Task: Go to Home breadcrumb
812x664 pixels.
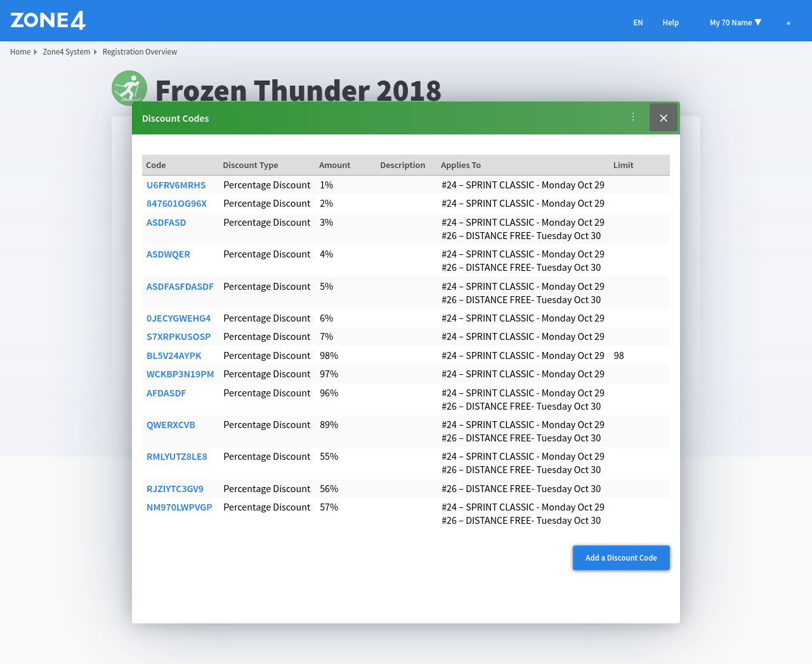Action: click(x=20, y=52)
